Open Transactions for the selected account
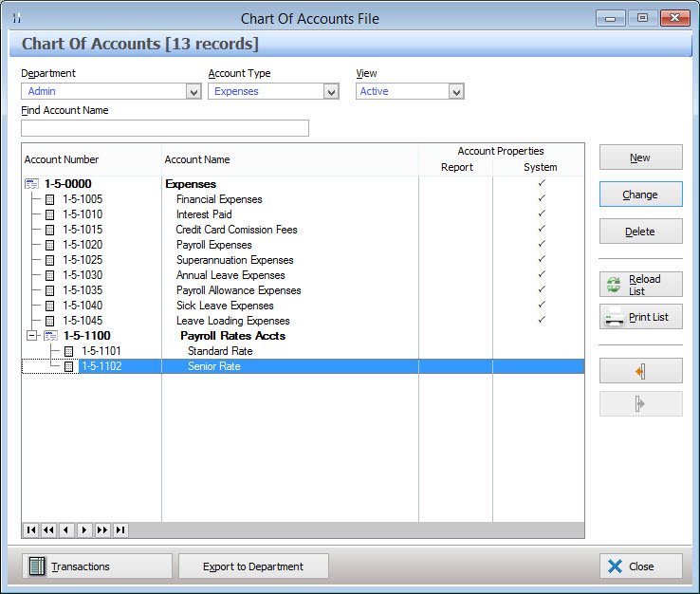Image resolution: width=700 pixels, height=594 pixels. tap(97, 566)
